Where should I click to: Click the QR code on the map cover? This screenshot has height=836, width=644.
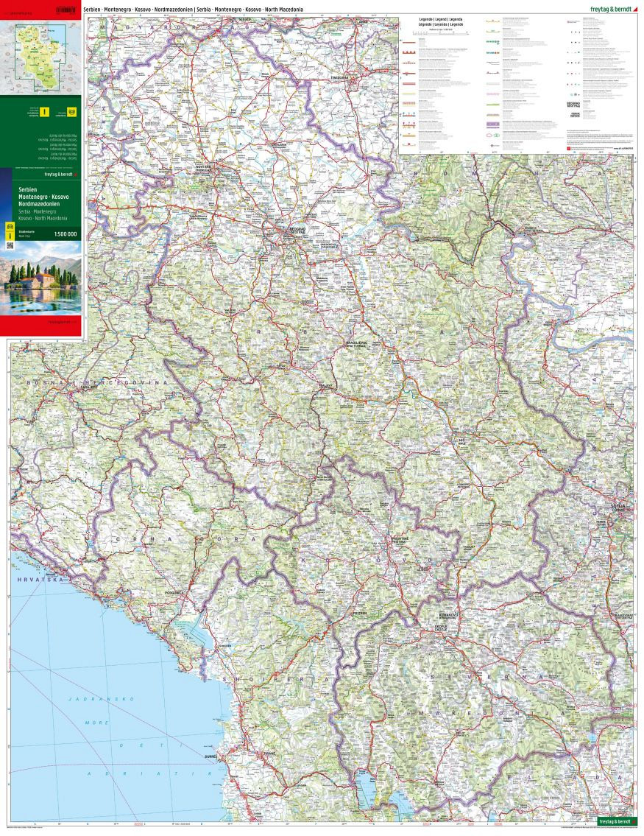10,245
